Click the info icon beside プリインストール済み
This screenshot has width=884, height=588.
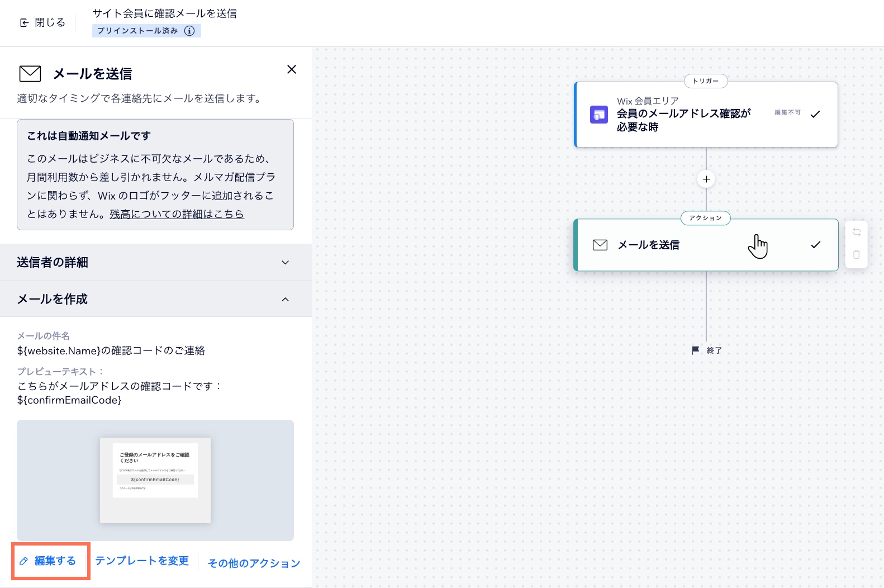click(189, 31)
